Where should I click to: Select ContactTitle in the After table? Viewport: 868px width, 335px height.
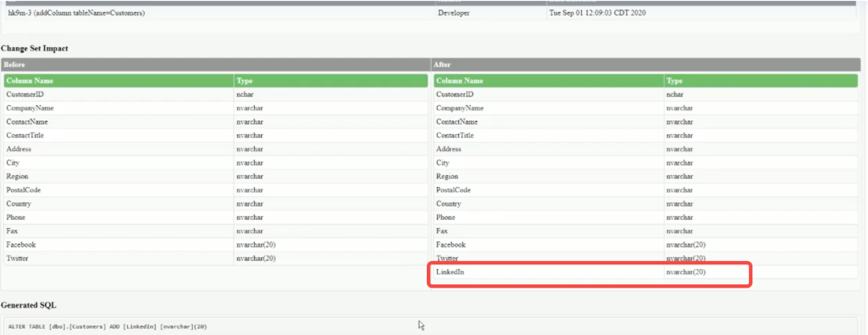[x=455, y=135]
